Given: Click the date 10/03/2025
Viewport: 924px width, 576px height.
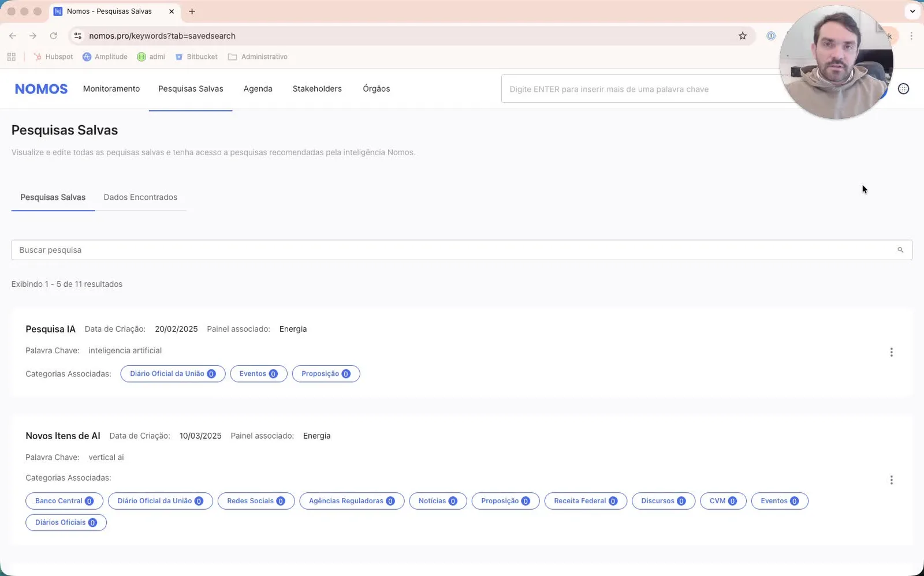Looking at the screenshot, I should [x=200, y=436].
